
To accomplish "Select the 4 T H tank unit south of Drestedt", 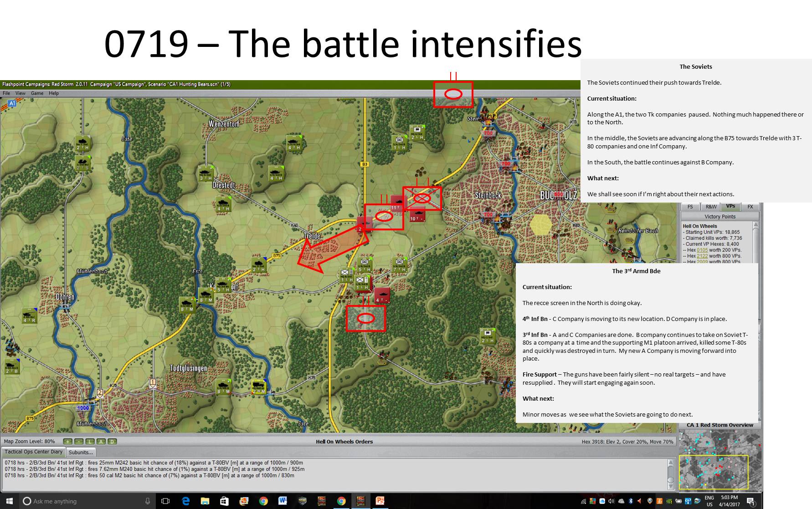I will click(x=223, y=204).
